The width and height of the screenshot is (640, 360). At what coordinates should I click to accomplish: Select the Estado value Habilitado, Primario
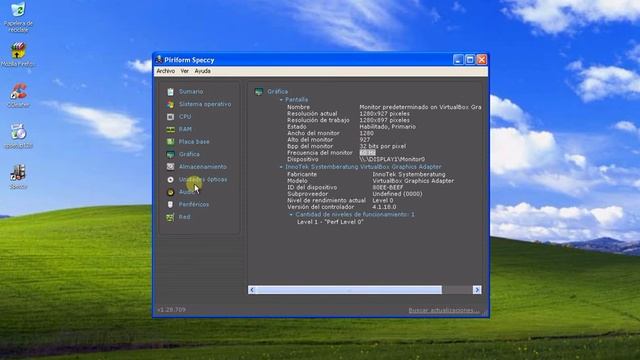pyautogui.click(x=387, y=127)
